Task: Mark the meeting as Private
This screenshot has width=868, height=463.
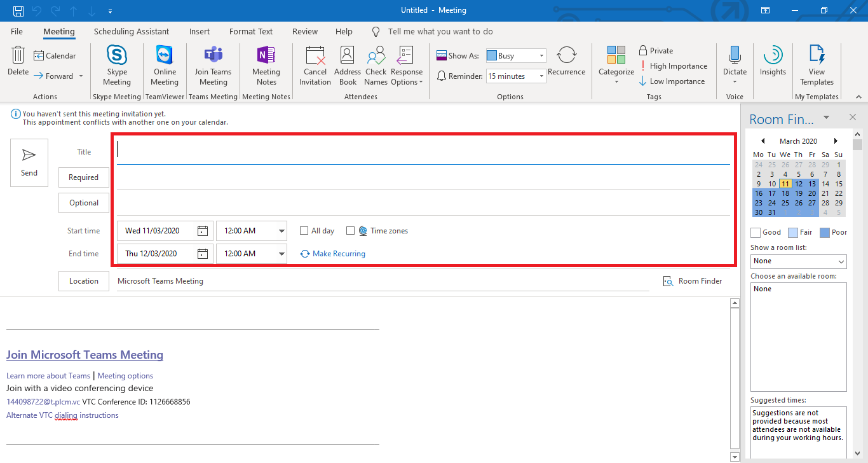Action: click(656, 51)
